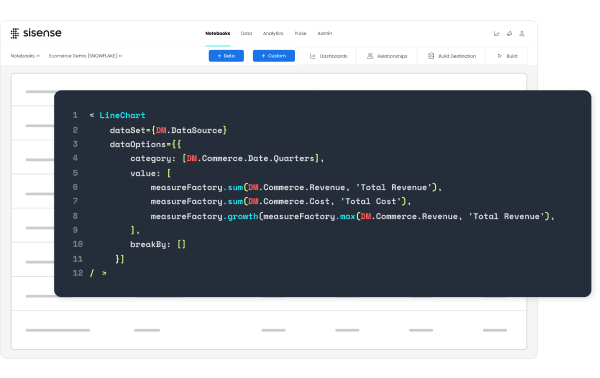This screenshot has width=600, height=378.
Task: Click the Relationships people icon
Action: tap(370, 56)
